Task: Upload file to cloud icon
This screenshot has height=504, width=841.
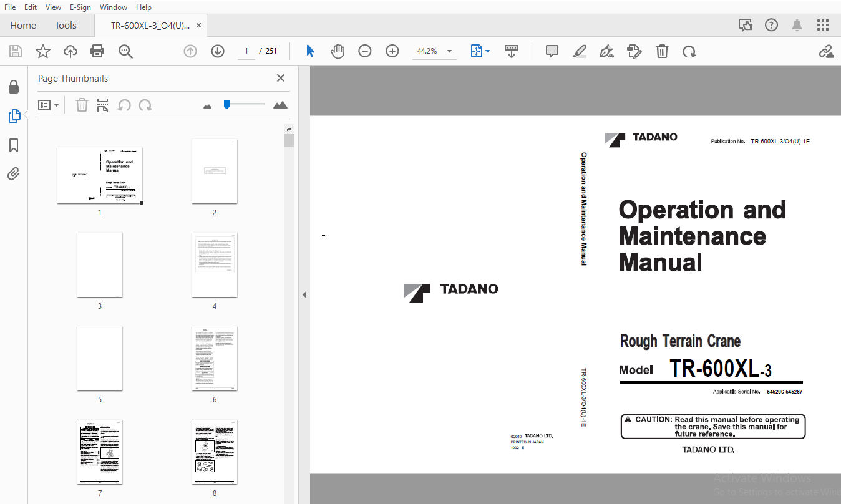Action: 70,51
